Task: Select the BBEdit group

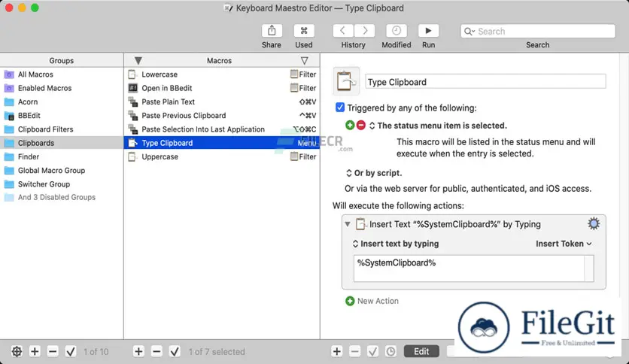Action: 62,116
